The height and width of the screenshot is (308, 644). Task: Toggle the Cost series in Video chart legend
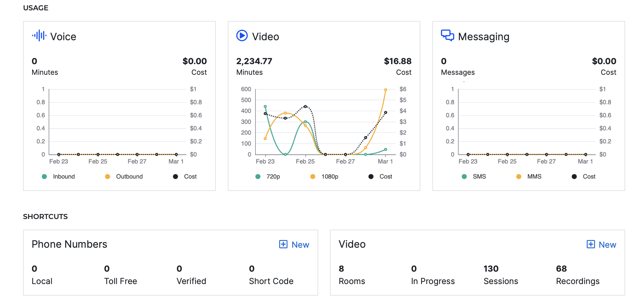[x=380, y=176]
